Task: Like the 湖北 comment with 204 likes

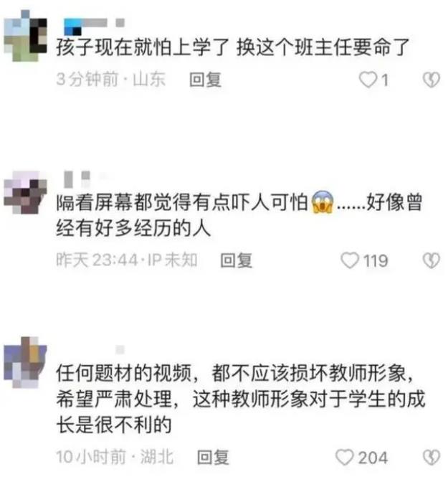Action: point(345,457)
